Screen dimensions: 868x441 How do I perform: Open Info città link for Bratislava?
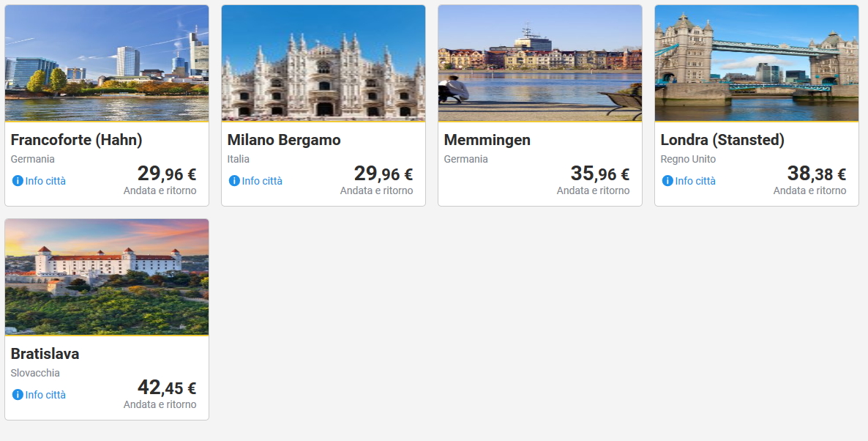(45, 395)
